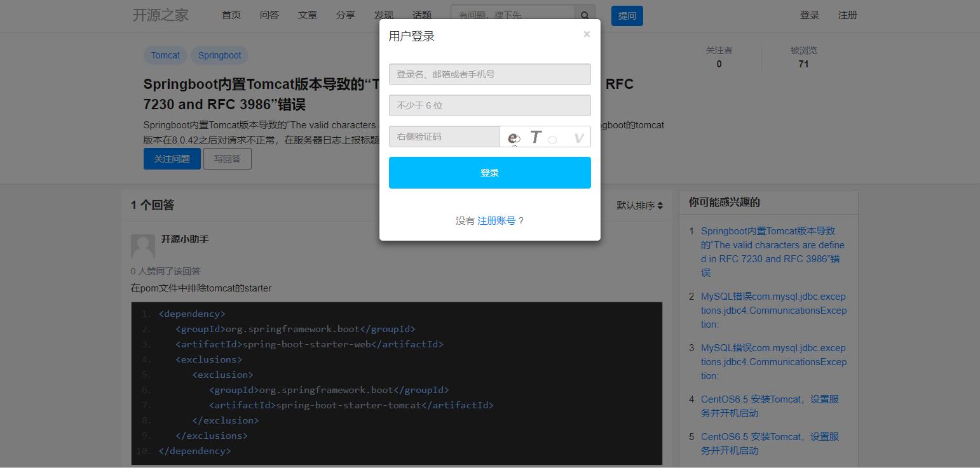The image size is (980, 468).
Task: Click the 关注问题 button
Action: tap(172, 159)
